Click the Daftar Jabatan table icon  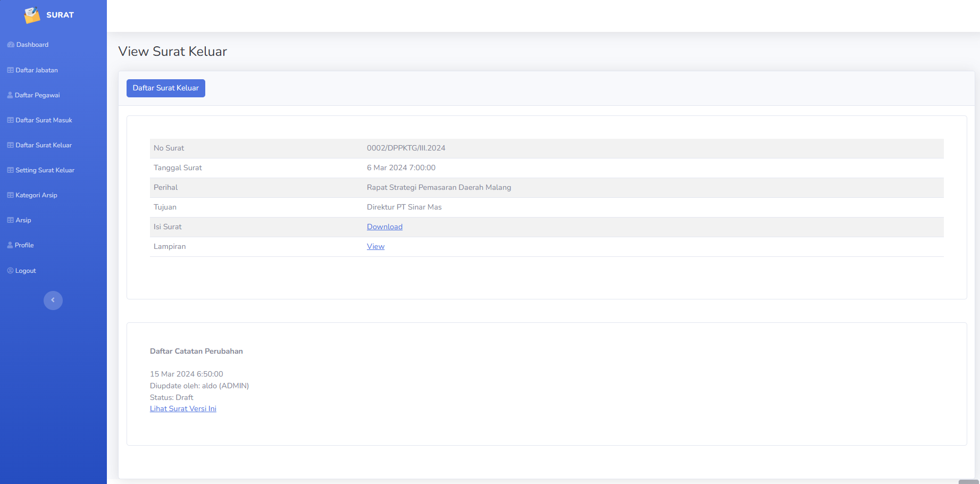pyautogui.click(x=10, y=70)
